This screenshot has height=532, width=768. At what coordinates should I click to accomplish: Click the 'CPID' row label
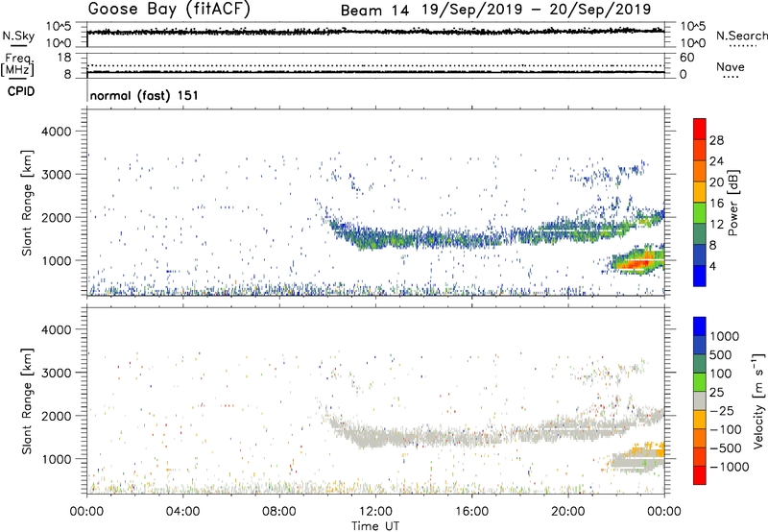(21, 91)
